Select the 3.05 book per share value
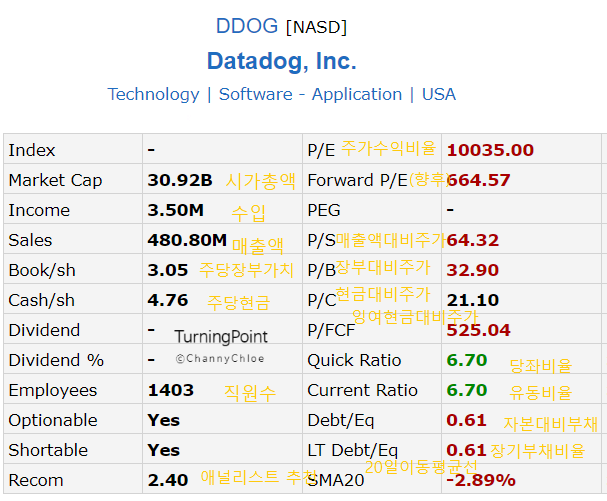607x501 pixels. 168,270
